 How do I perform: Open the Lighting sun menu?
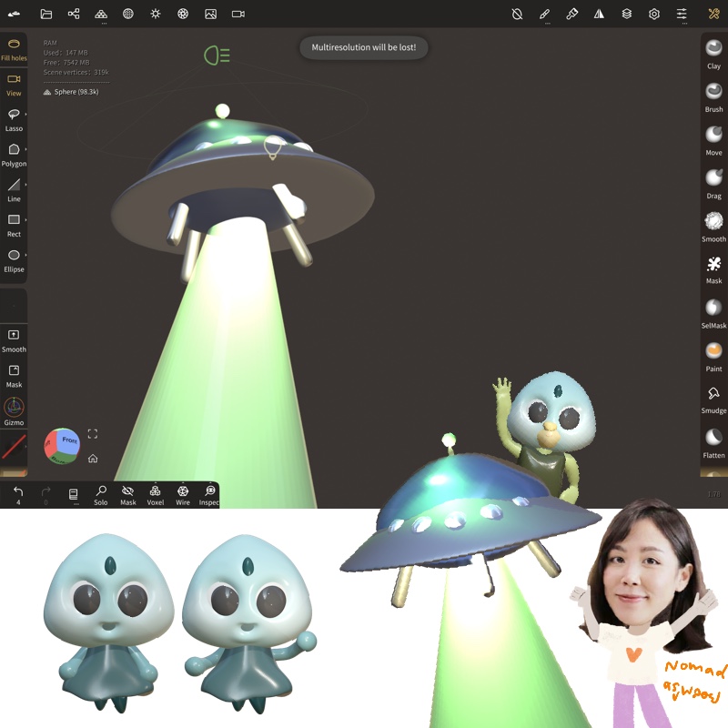coord(156,14)
